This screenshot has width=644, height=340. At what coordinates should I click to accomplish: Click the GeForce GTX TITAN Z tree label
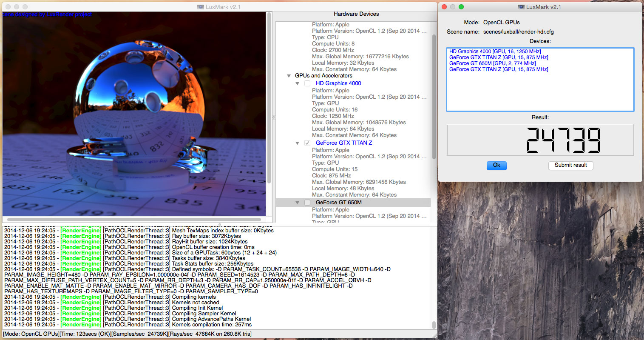tap(344, 143)
